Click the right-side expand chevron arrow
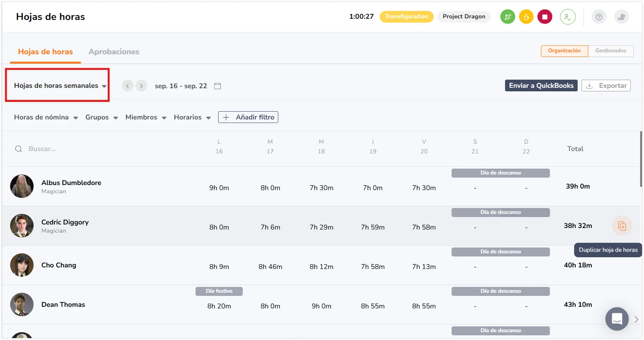 tap(637, 319)
